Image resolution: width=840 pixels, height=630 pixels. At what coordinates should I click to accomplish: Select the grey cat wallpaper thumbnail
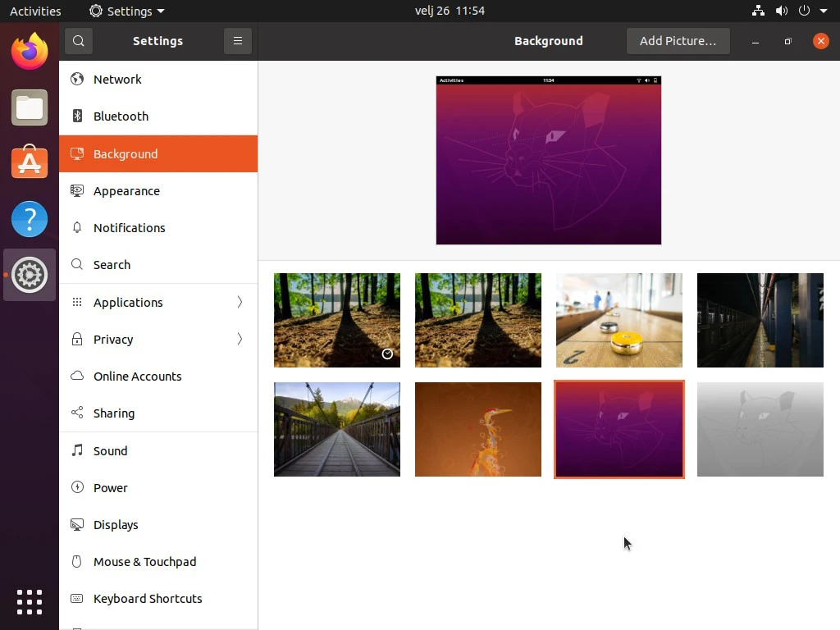pyautogui.click(x=760, y=429)
